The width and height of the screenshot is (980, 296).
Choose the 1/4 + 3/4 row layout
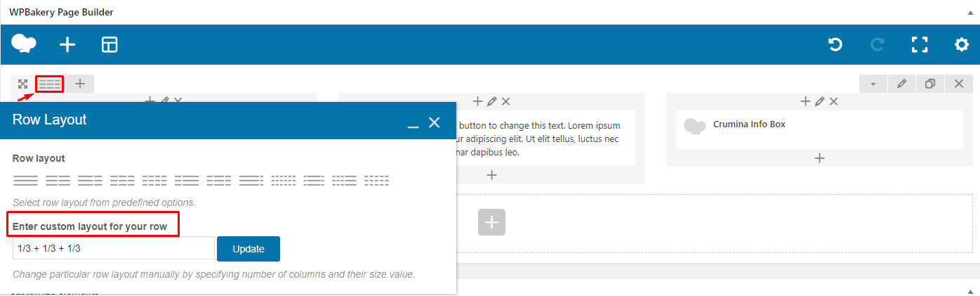coord(187,181)
